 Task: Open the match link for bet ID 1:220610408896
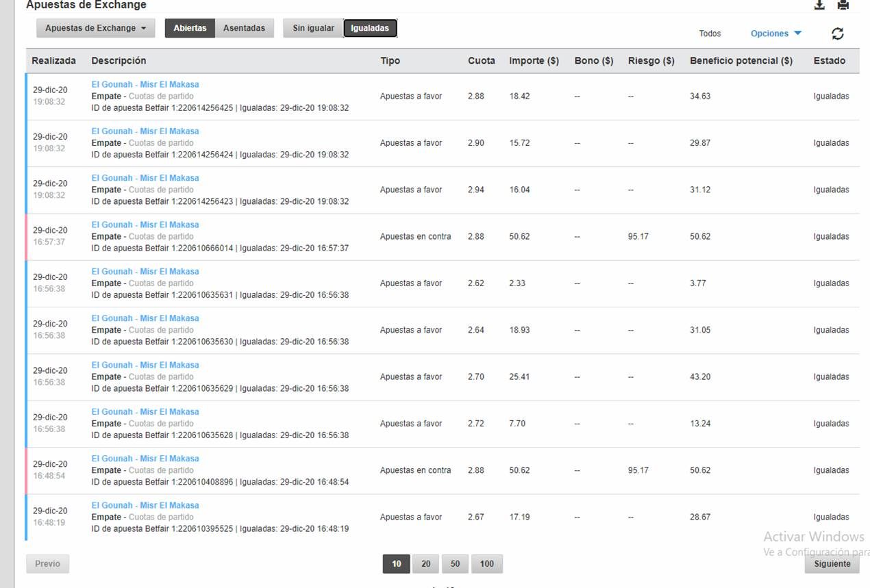coord(145,459)
